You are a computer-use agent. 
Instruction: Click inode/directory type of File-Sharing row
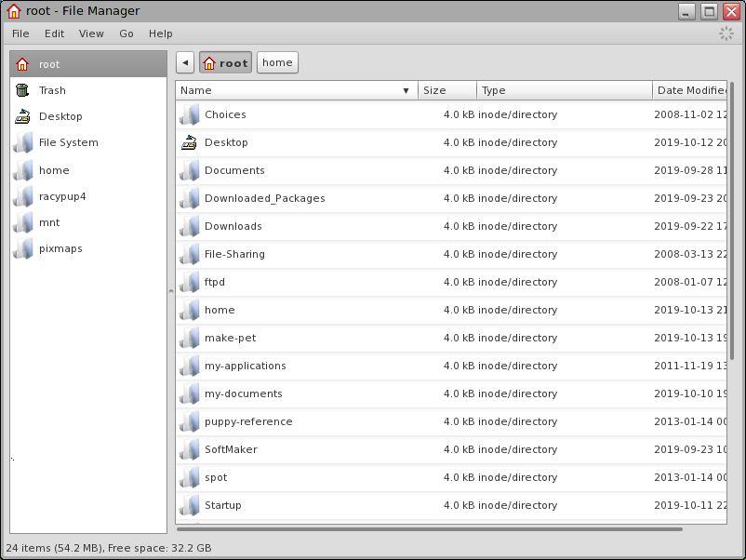(x=517, y=254)
